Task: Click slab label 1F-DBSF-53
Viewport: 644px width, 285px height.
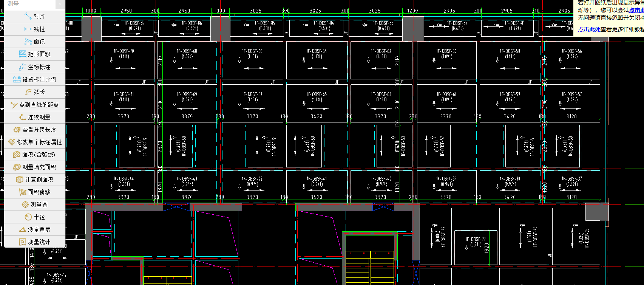Action: [403, 146]
